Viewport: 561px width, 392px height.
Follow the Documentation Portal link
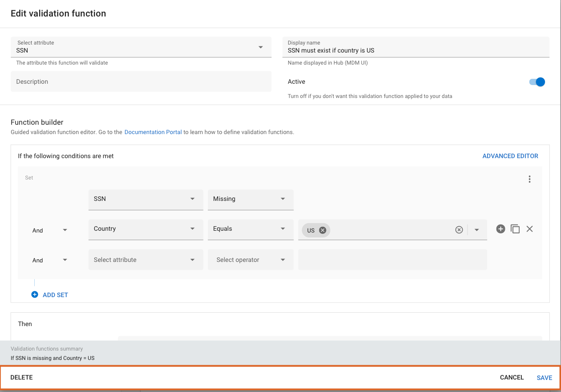pyautogui.click(x=153, y=132)
